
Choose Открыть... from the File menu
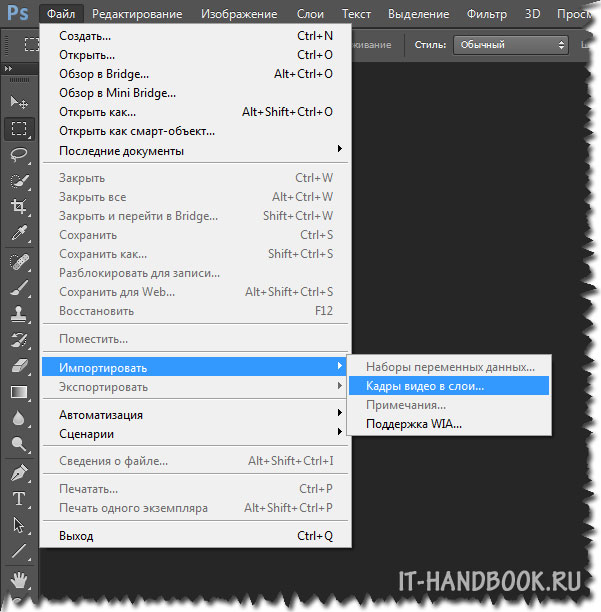195,55
